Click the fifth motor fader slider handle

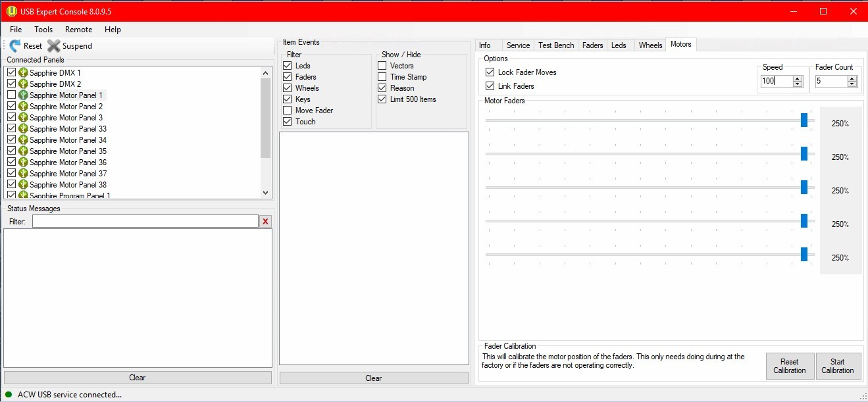pyautogui.click(x=804, y=254)
